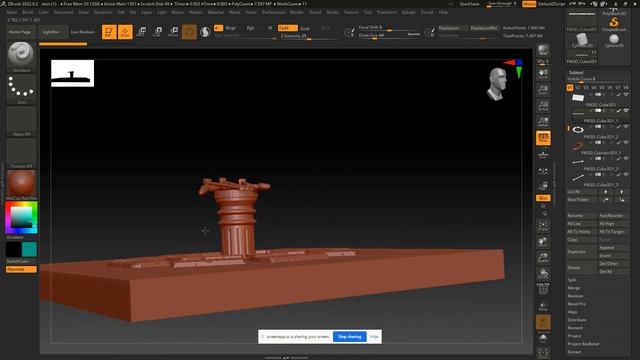The image size is (640, 360).
Task: Toggle visibility of PM3D_Cube3D1 subtool
Action: pos(626,95)
